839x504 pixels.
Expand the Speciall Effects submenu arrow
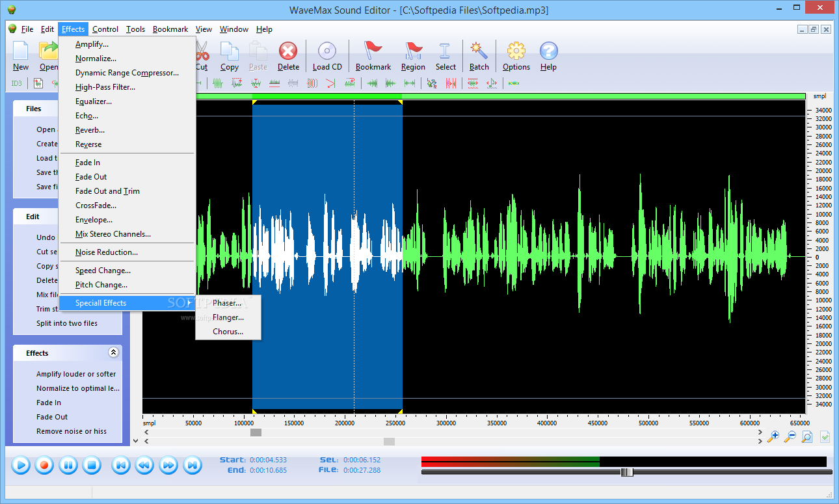[189, 303]
